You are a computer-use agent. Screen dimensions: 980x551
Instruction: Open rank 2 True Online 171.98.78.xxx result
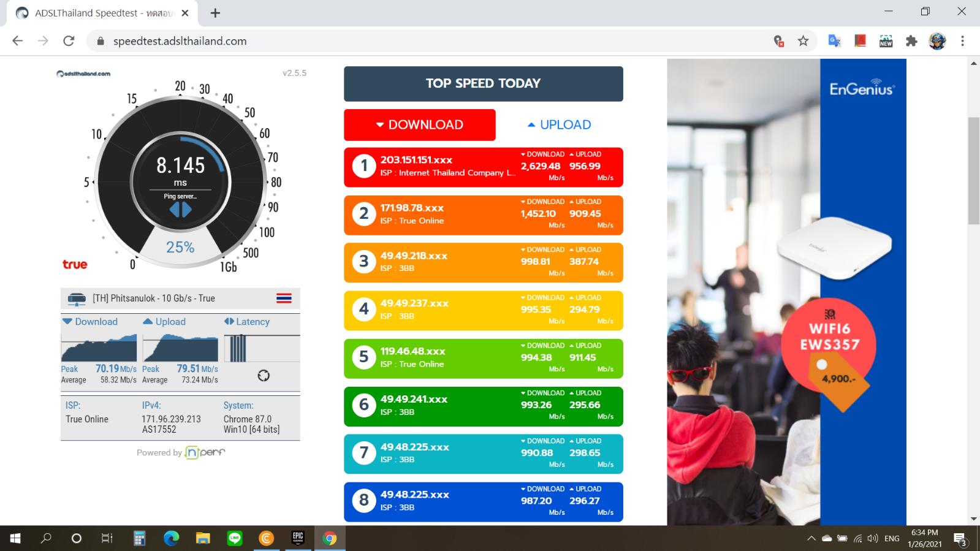coord(484,215)
